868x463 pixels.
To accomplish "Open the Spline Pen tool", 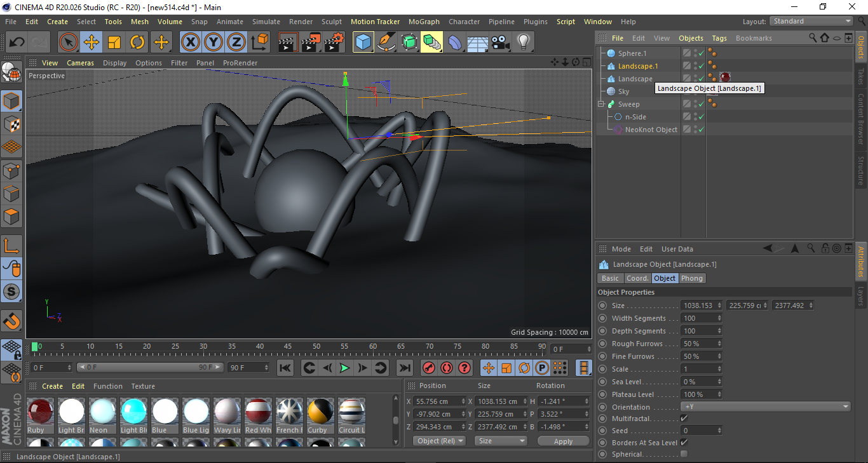I will point(386,43).
